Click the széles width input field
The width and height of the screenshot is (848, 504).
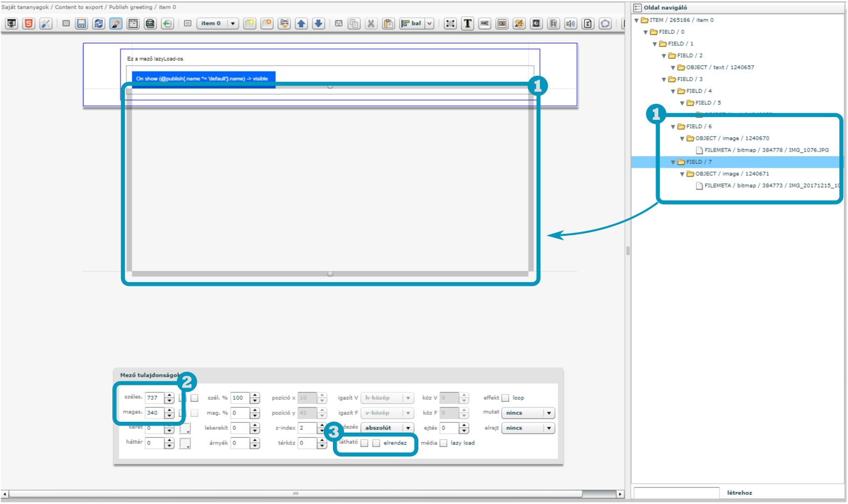pos(154,398)
